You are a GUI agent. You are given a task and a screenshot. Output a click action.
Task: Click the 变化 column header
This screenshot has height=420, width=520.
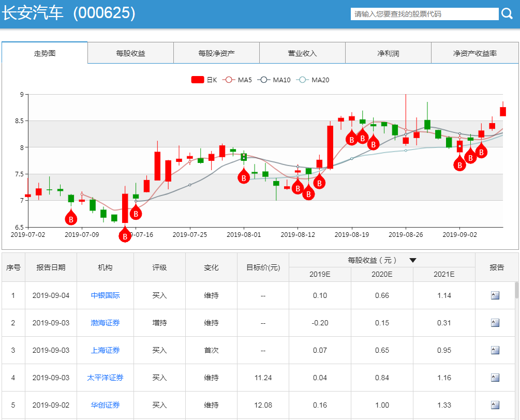[x=211, y=267]
